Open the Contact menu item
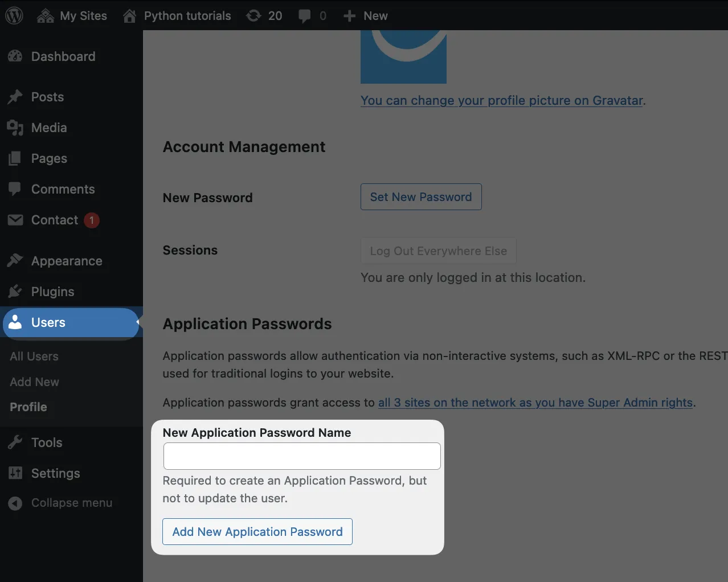Viewport: 728px width, 582px height. [x=55, y=220]
